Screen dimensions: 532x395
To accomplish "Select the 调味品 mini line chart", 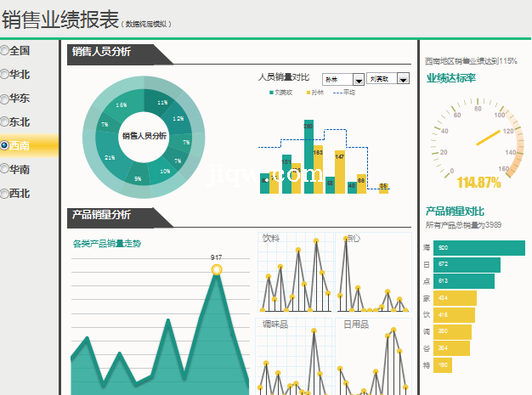I will (297, 358).
